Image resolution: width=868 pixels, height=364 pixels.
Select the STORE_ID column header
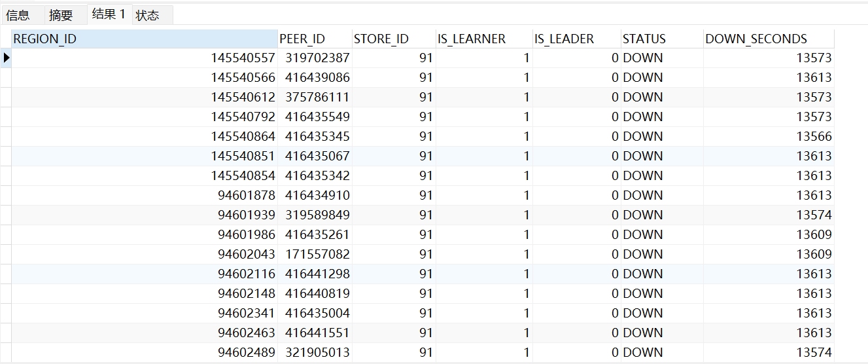(x=393, y=39)
